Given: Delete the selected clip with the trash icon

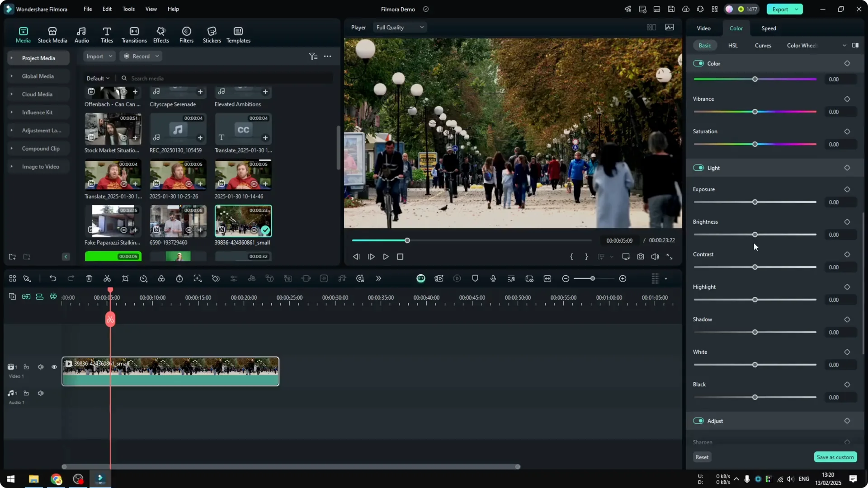Looking at the screenshot, I should pyautogui.click(x=89, y=279).
